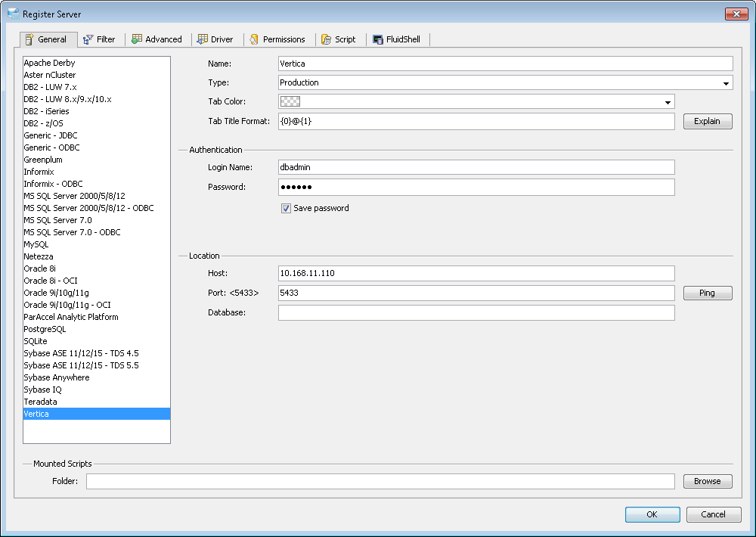Switch to the Filter tab
Viewport: 756px width, 537px height.
pos(99,39)
